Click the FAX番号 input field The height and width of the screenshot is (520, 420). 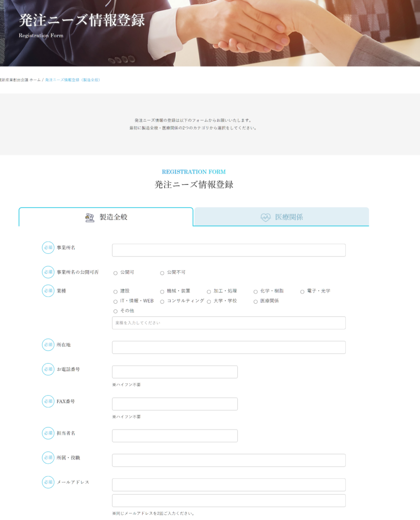pyautogui.click(x=175, y=404)
